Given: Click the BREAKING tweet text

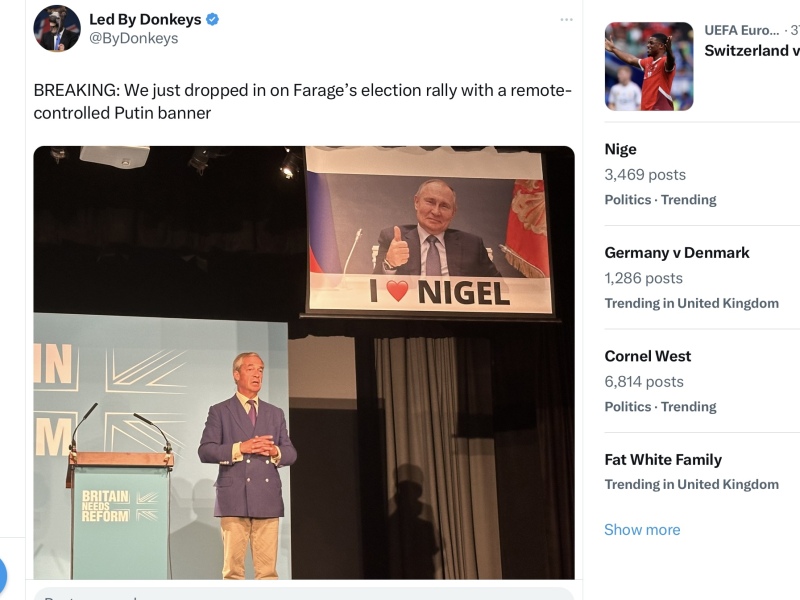Looking at the screenshot, I should (x=303, y=101).
